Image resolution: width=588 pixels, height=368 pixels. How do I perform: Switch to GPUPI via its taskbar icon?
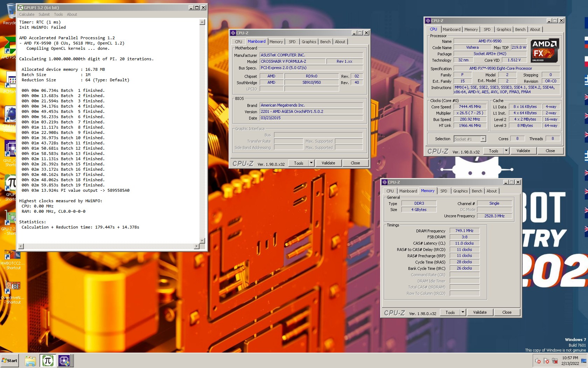tap(48, 361)
